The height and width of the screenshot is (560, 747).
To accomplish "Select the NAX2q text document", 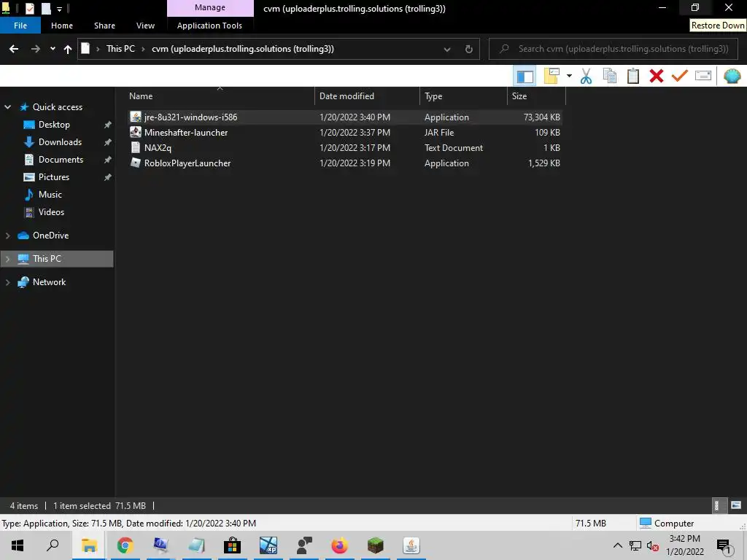I will pos(345,147).
